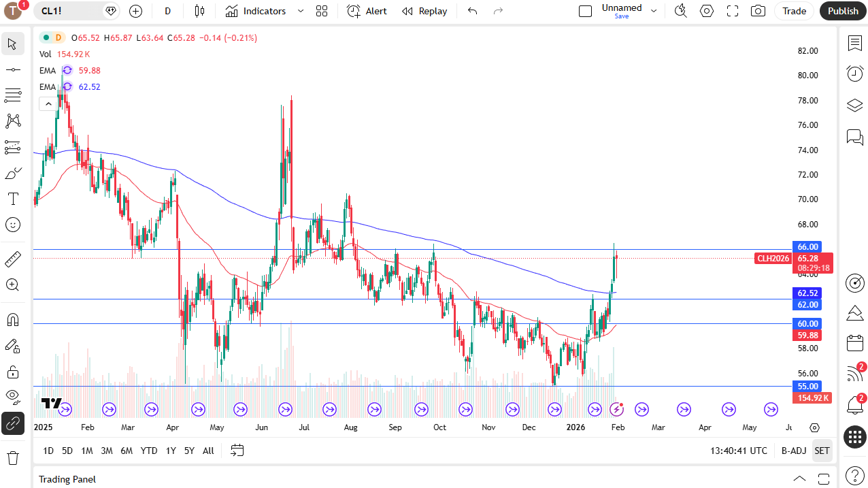Hide all drawings with eye icon
Screen dimensions: 868x488
(x=12, y=397)
